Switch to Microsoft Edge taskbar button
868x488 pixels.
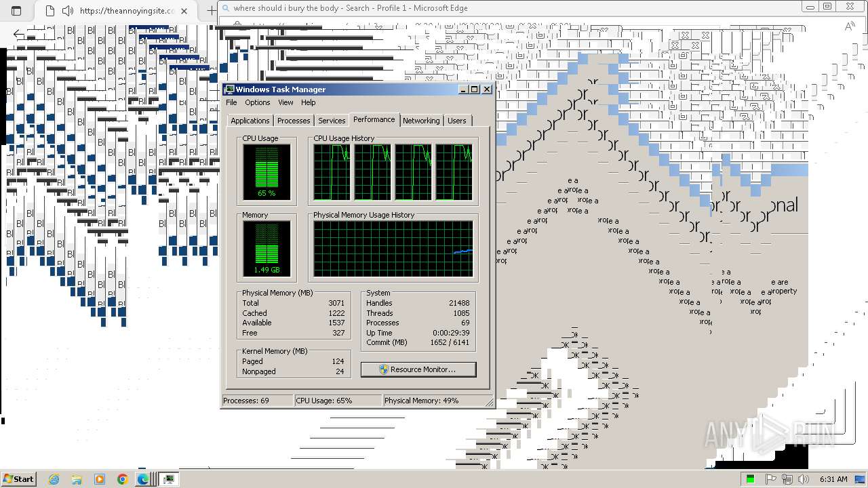coord(143,479)
